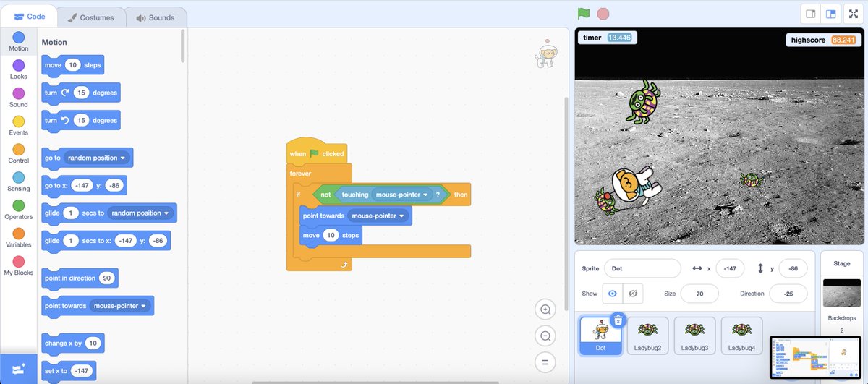The width and height of the screenshot is (868, 384).
Task: Reset workspace zoom to default
Action: pos(545,362)
